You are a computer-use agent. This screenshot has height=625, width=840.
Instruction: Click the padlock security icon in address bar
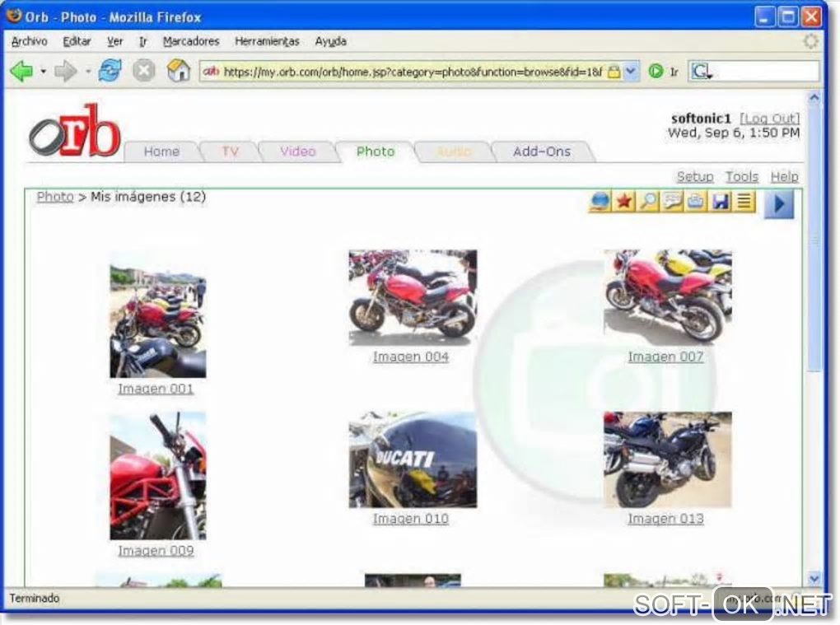pos(614,72)
